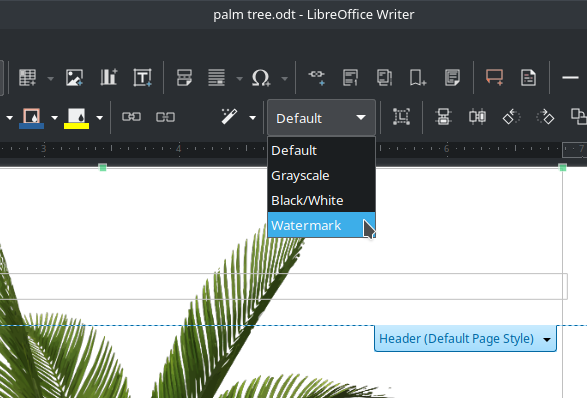The image size is (587, 398).
Task: Click the Link Frames icon
Action: pos(131,117)
